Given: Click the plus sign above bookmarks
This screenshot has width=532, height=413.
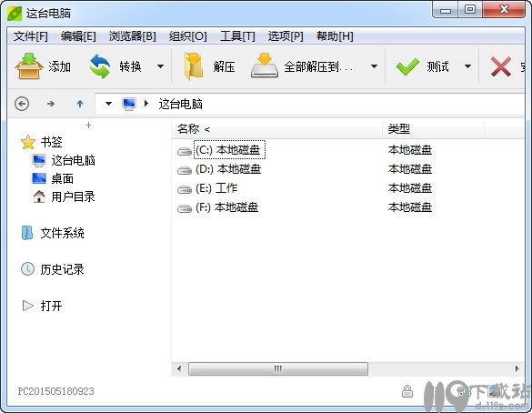Looking at the screenshot, I should [x=88, y=126].
